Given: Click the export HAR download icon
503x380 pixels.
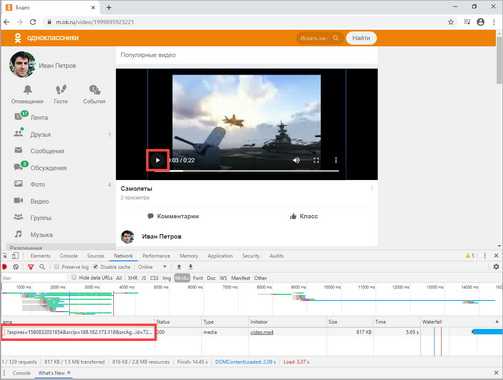Looking at the screenshot, I should point(191,267).
